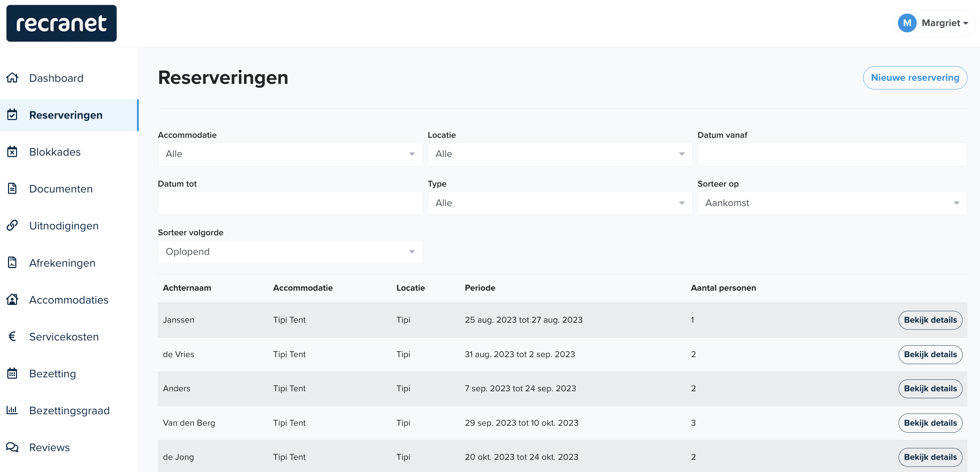Click period 29 sep. 2023 tot 10 okt. 2023
Image resolution: width=980 pixels, height=472 pixels.
521,423
